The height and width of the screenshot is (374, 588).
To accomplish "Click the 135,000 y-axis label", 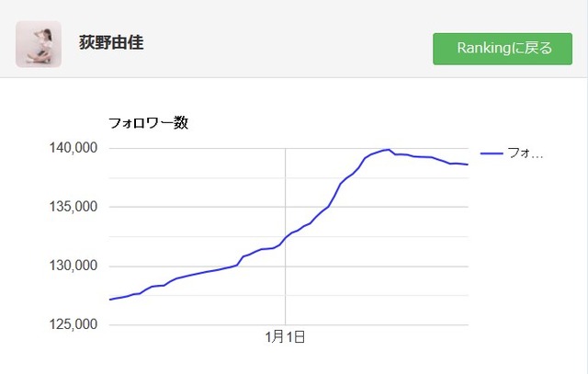I will point(73,207).
